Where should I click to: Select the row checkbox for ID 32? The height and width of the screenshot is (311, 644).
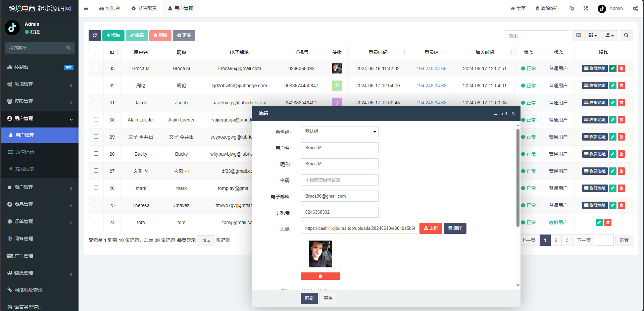(96, 85)
